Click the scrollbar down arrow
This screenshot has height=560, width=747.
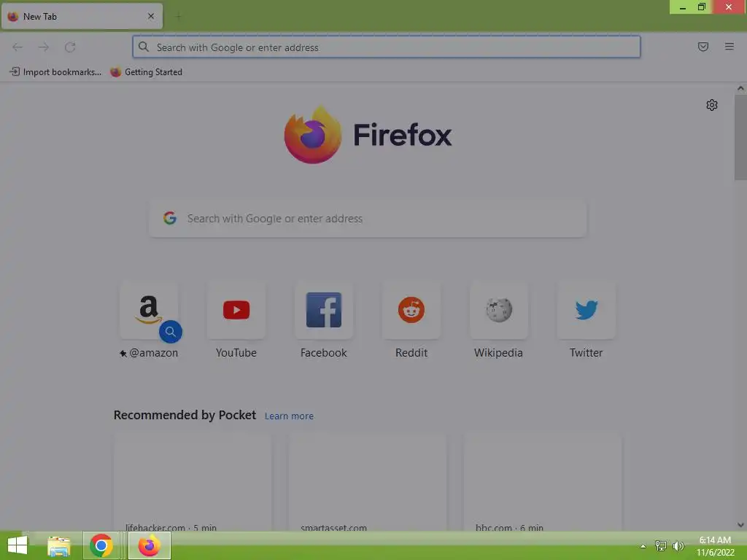pyautogui.click(x=740, y=525)
